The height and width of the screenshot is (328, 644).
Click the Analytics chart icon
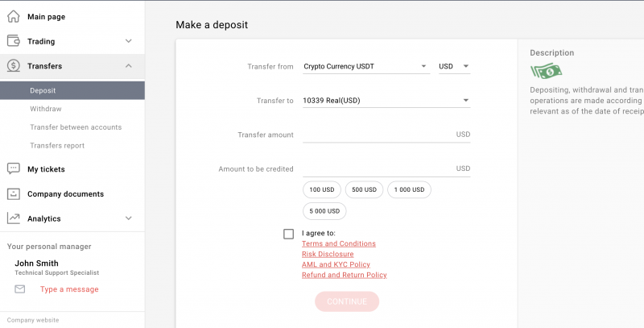[13, 218]
